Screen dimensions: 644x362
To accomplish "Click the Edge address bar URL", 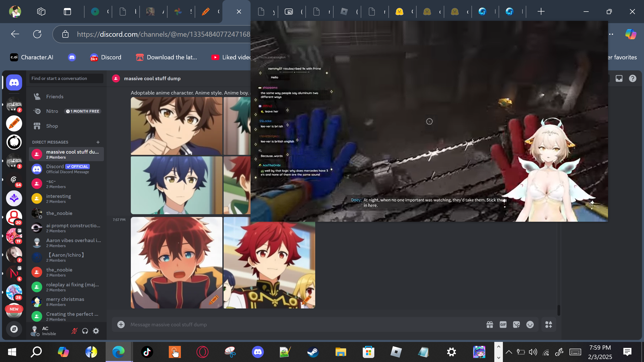I will [164, 34].
